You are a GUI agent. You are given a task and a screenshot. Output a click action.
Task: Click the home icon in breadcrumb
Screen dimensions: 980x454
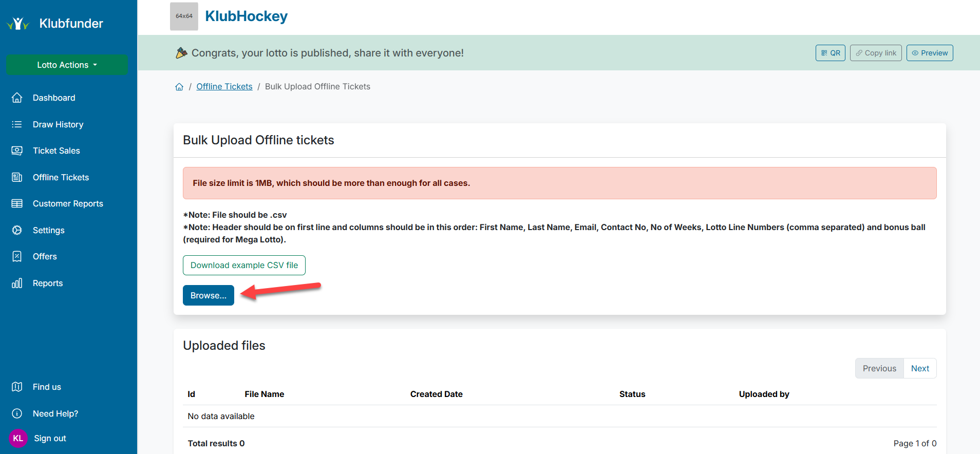pos(179,87)
